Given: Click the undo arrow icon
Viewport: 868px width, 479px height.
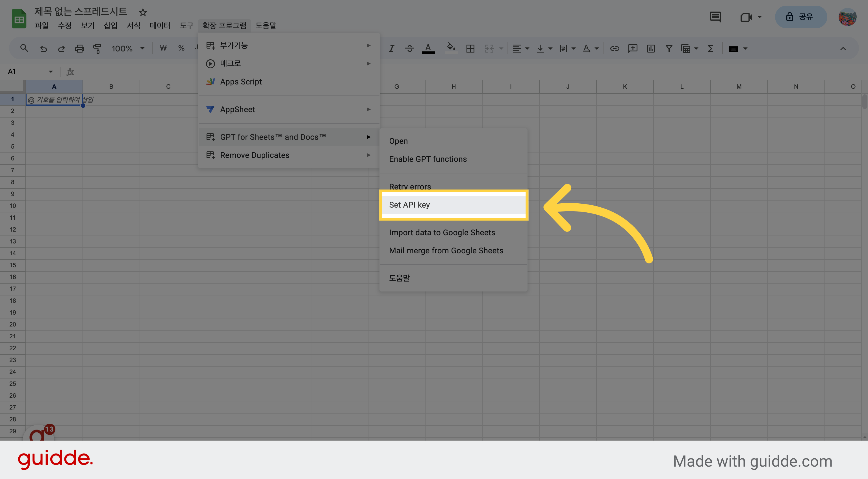Looking at the screenshot, I should click(x=43, y=49).
